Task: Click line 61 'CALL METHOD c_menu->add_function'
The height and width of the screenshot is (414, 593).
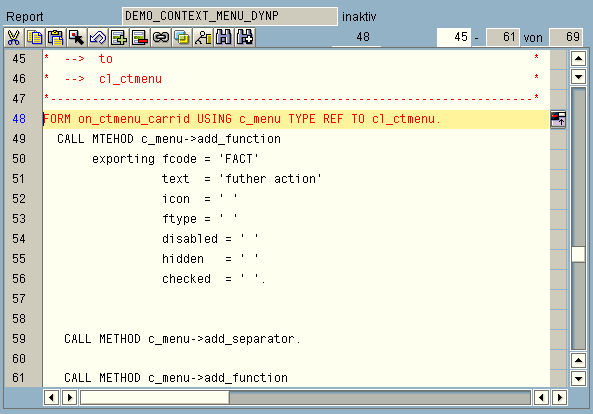Action: coord(176,378)
